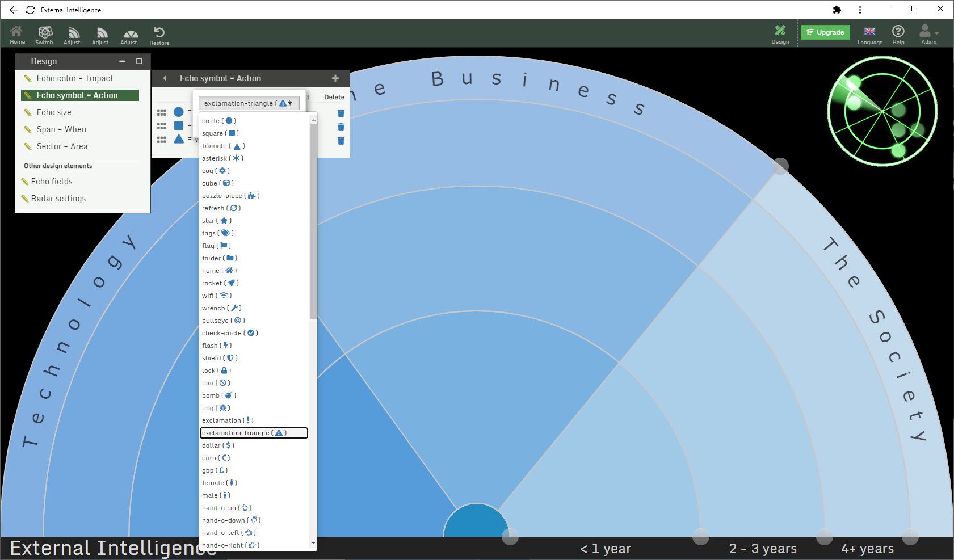Open Echo fields
The image size is (954, 560).
52,182
